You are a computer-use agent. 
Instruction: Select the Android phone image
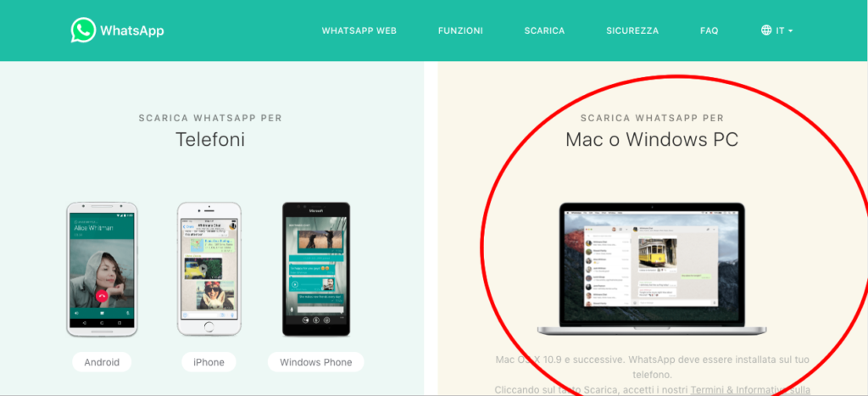[x=102, y=269]
